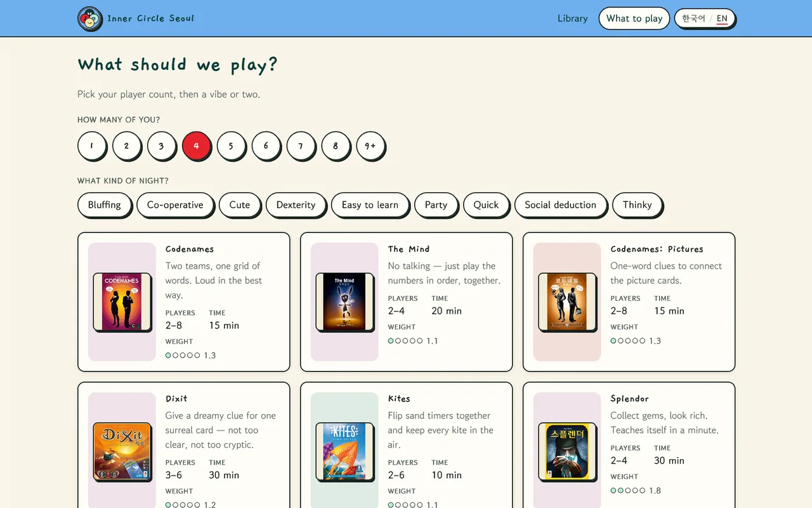Switch language to 한국어
Screen dimensions: 812x508
click(x=693, y=18)
